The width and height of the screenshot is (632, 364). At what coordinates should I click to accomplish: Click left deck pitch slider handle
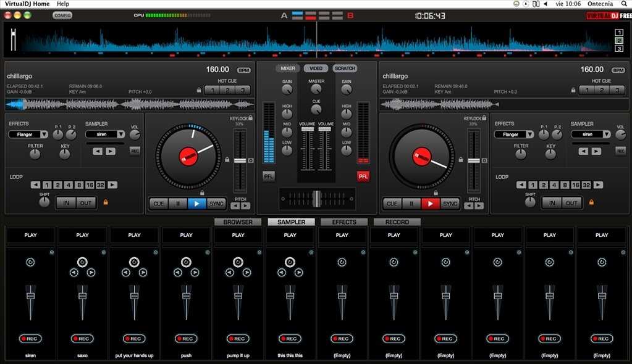point(240,160)
